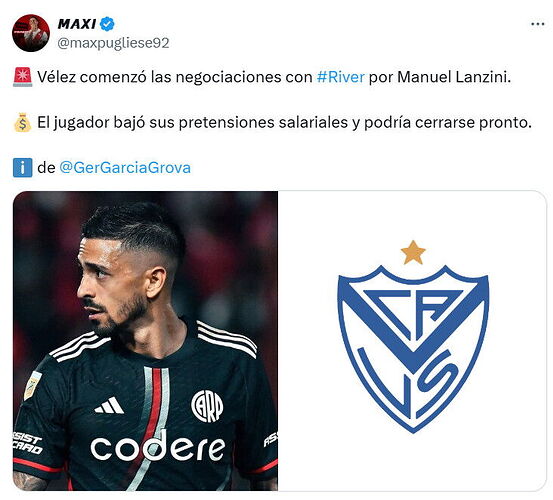The height and width of the screenshot is (500, 553).
Task: Click the Assist Card sleeve sponsor
Action: tap(28, 443)
